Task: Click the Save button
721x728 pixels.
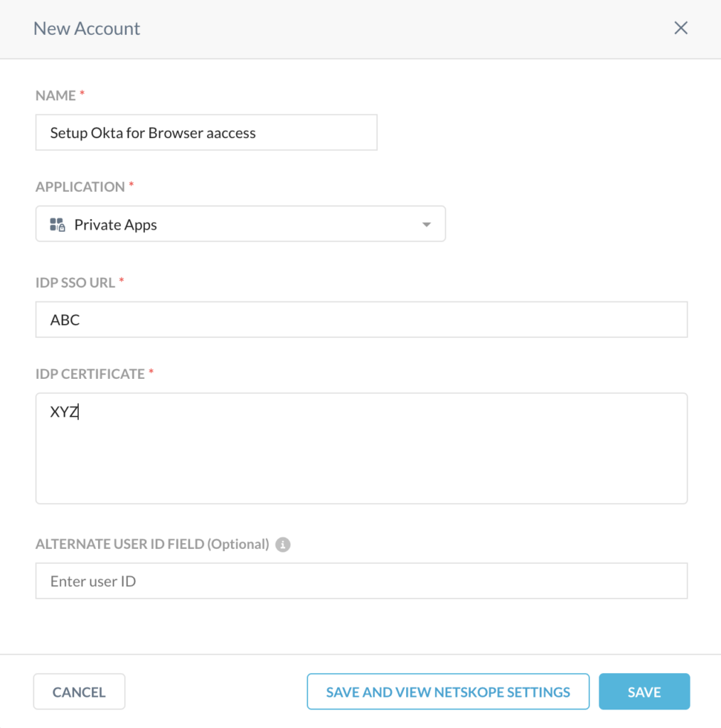Action: pyautogui.click(x=644, y=692)
